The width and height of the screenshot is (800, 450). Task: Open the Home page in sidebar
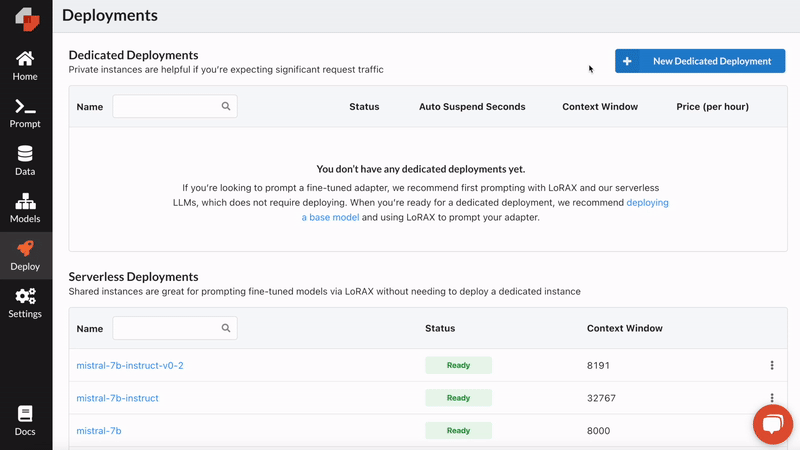point(25,65)
